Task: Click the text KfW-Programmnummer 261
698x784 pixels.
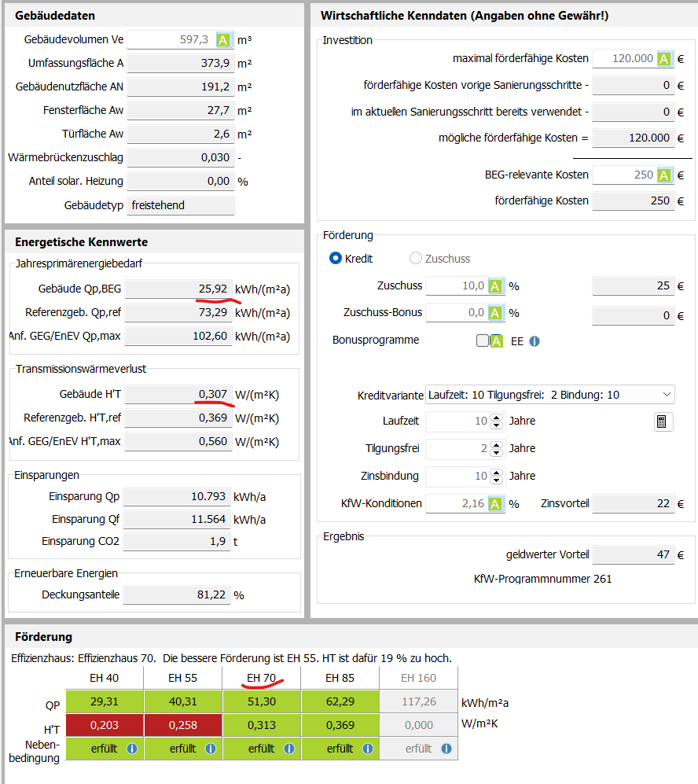Action: (x=542, y=579)
